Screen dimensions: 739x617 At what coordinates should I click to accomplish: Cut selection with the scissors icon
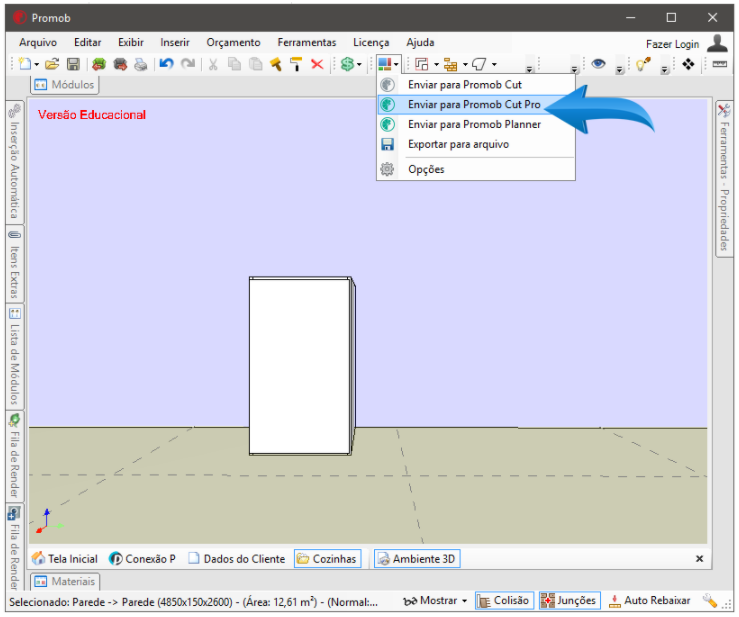tap(213, 64)
